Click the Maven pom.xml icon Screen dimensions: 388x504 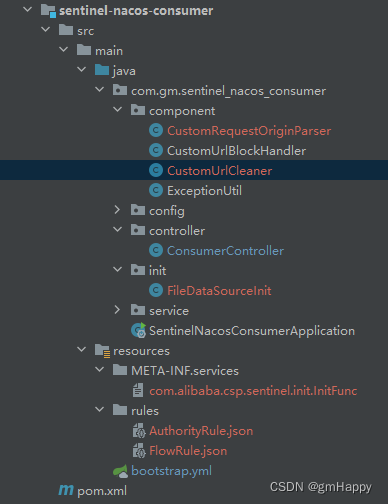point(66,490)
